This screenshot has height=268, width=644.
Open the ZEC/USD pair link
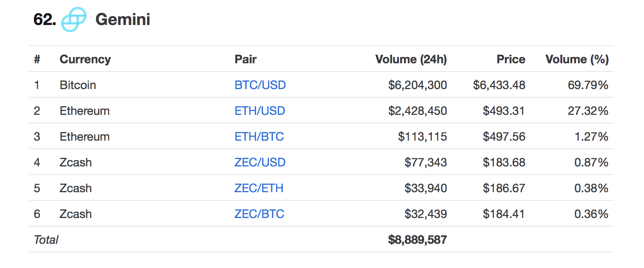pyautogui.click(x=260, y=162)
